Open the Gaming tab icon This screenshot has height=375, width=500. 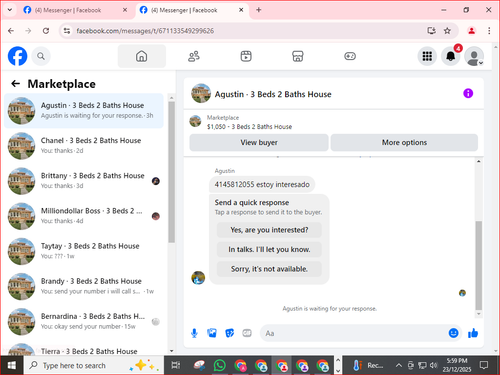(x=350, y=56)
